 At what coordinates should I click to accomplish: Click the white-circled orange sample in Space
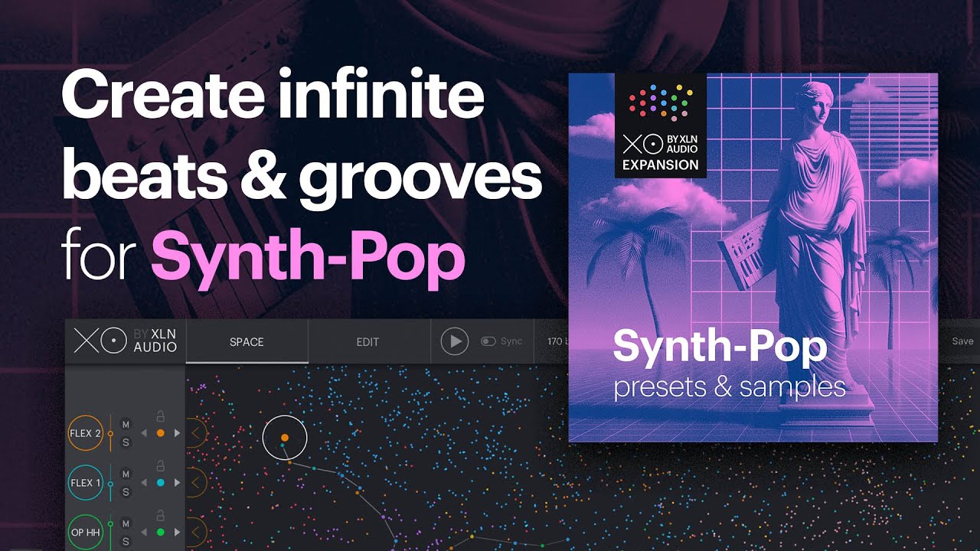[285, 438]
